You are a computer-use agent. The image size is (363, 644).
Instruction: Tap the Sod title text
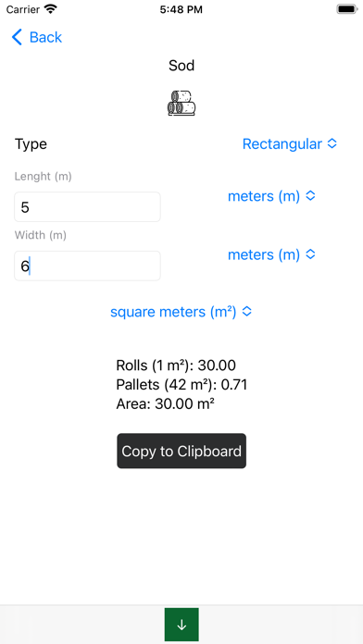point(181,66)
